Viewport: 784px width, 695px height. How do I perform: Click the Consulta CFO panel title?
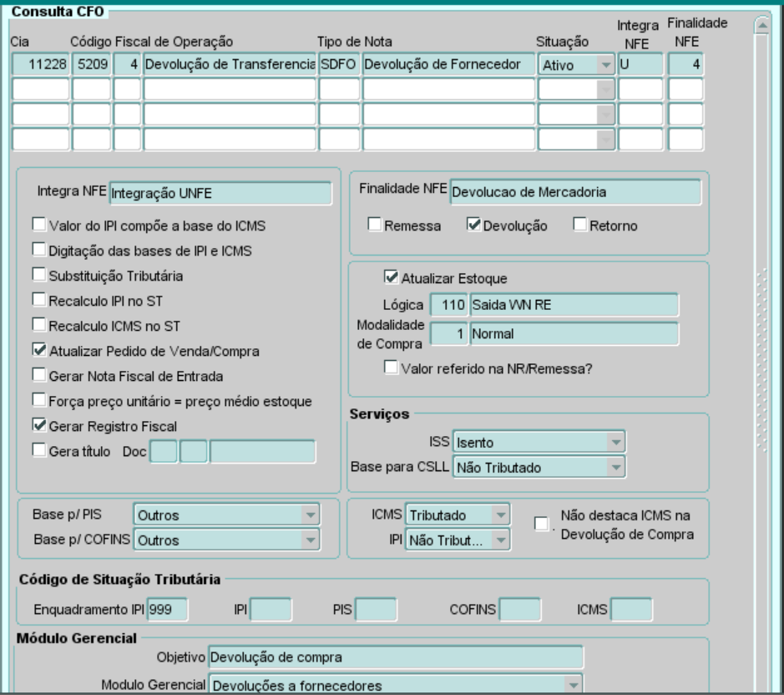58,12
